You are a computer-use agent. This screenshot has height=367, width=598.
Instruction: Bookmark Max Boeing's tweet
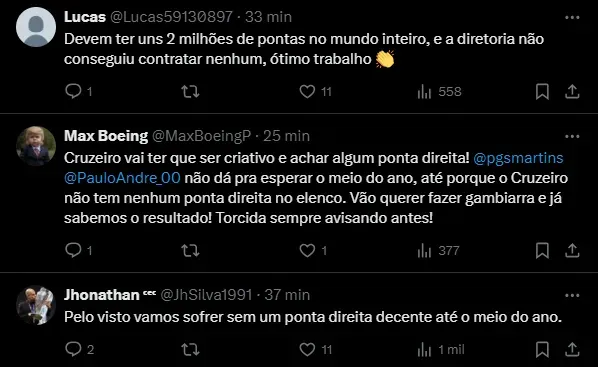(x=542, y=251)
